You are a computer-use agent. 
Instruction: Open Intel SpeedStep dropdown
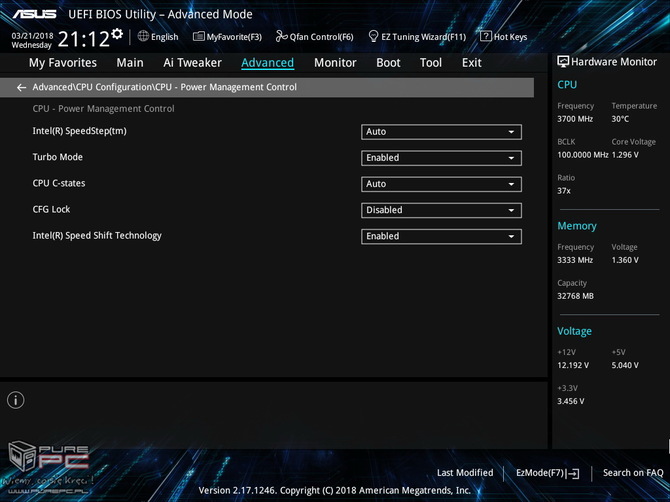click(441, 132)
